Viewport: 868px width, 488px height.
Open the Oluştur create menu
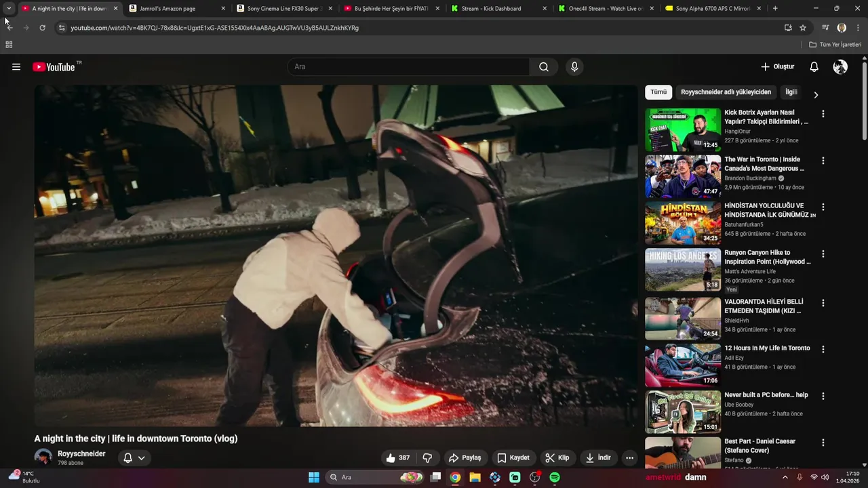click(777, 67)
